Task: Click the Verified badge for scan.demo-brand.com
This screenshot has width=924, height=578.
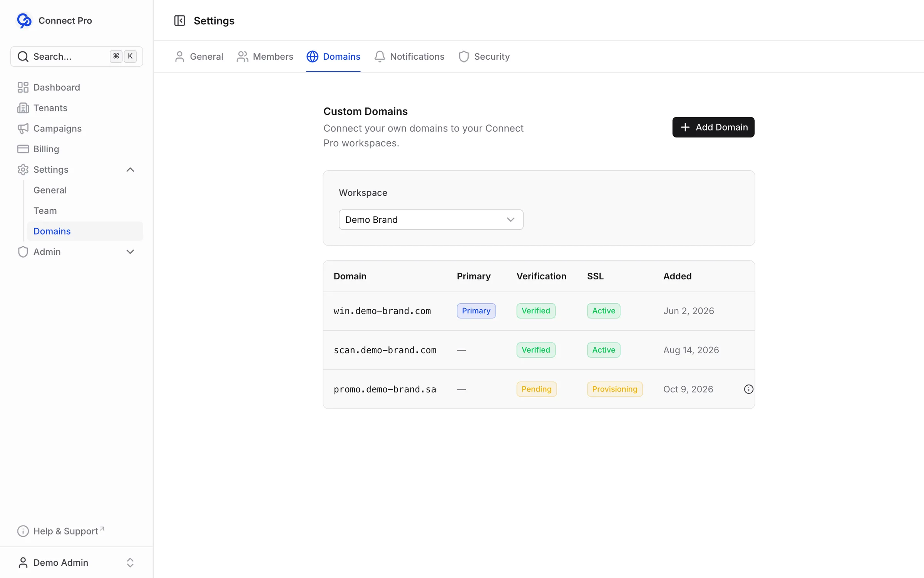Action: point(536,350)
